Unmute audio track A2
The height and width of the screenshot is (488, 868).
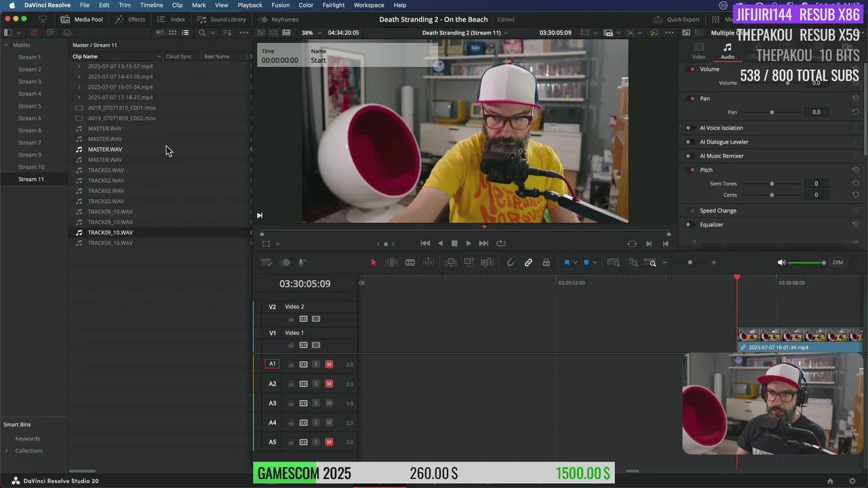tap(329, 384)
